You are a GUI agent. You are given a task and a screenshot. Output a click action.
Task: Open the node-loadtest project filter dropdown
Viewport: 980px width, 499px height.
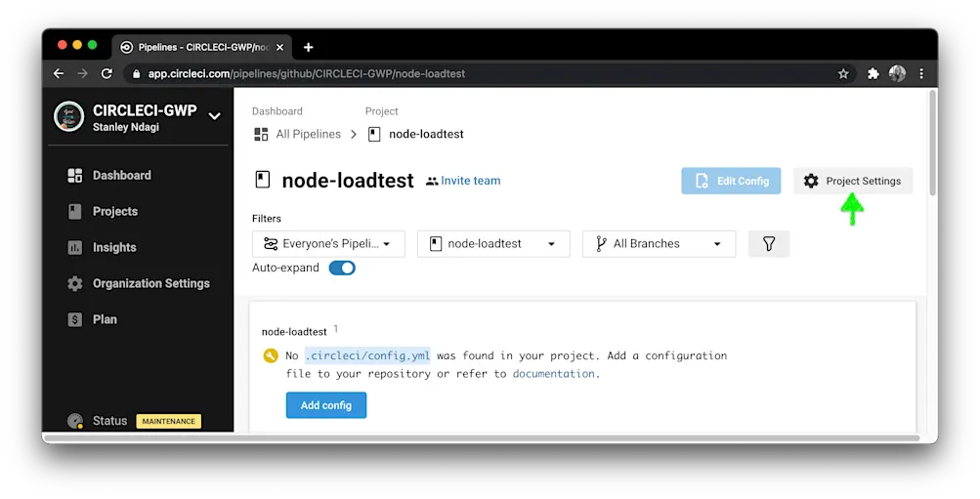[493, 243]
